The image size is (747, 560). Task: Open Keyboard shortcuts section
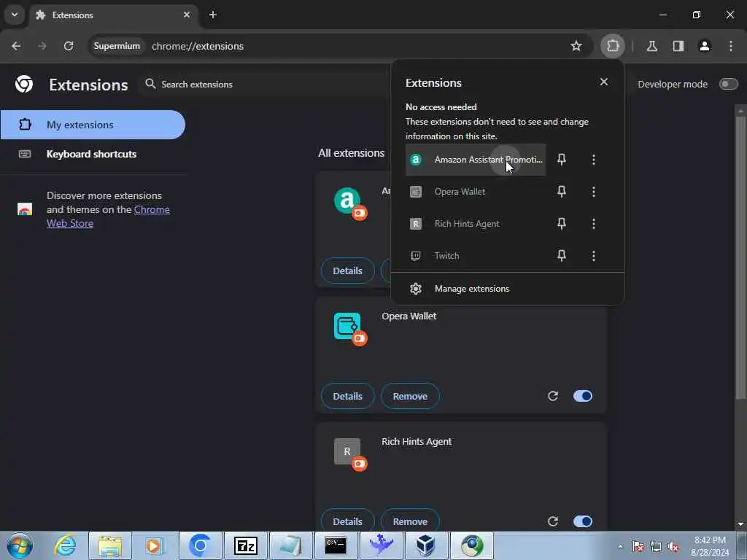point(93,154)
